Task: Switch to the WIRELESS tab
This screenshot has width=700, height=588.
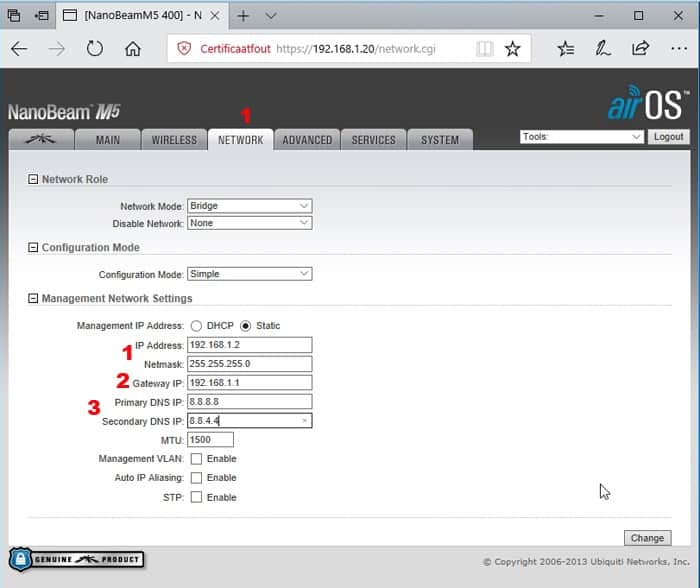Action: click(x=174, y=140)
